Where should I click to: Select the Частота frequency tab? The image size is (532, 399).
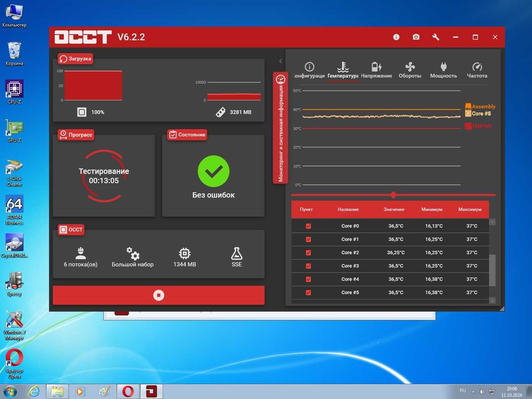point(477,71)
